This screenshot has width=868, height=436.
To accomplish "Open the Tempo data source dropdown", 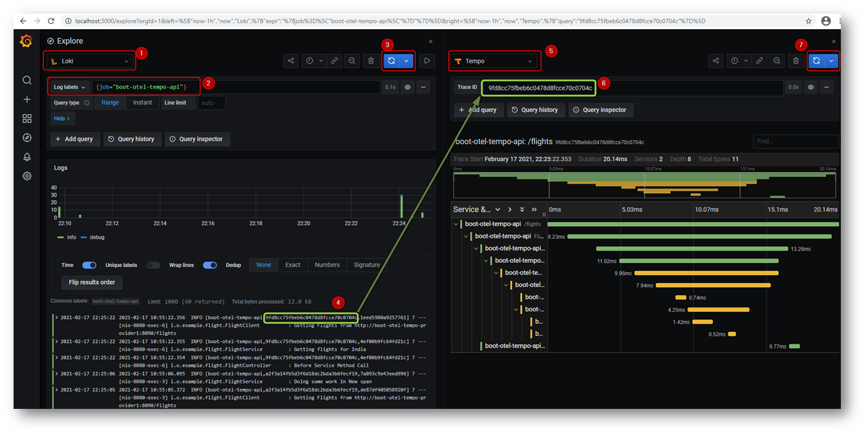I will pos(494,61).
